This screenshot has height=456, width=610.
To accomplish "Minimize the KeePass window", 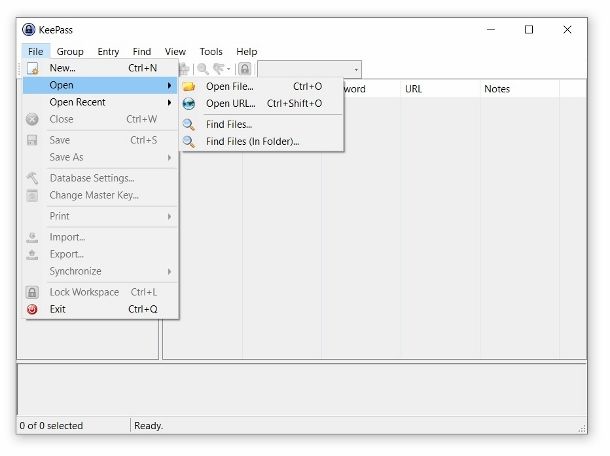I will (x=491, y=30).
